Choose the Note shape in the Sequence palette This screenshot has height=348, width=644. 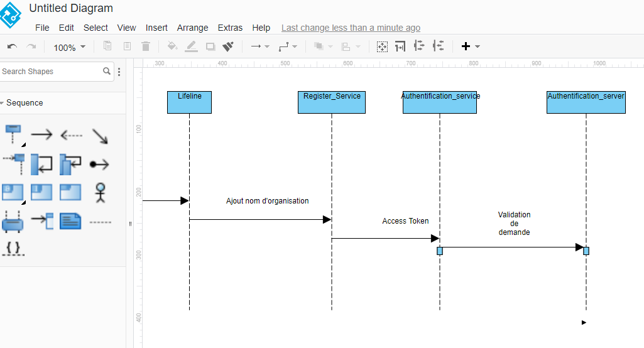[x=70, y=220]
